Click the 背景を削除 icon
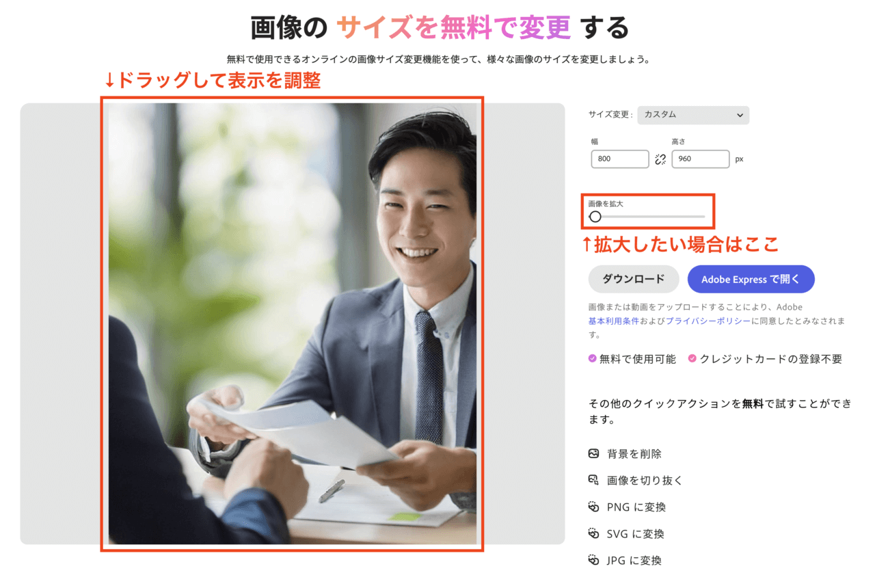 pyautogui.click(x=593, y=453)
